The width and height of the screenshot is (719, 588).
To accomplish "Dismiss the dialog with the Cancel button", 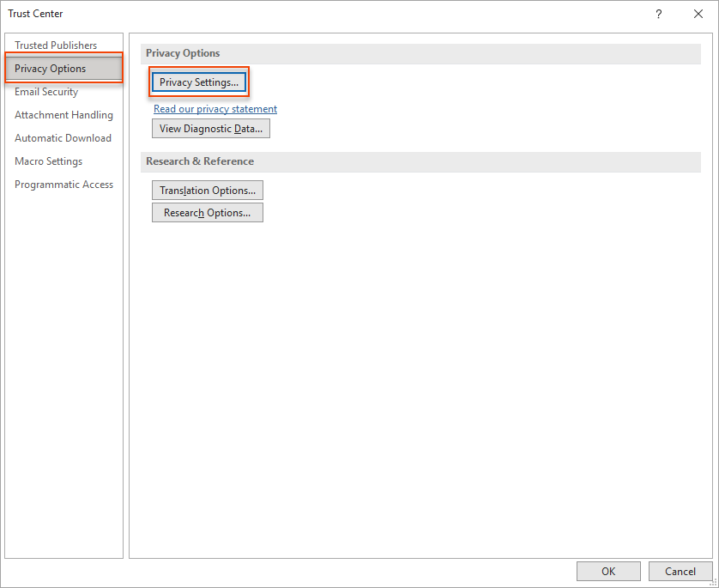I will pyautogui.click(x=680, y=572).
